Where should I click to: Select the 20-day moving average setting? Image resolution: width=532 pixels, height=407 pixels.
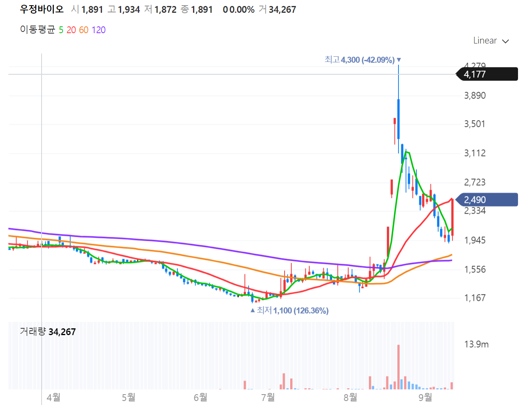click(71, 30)
